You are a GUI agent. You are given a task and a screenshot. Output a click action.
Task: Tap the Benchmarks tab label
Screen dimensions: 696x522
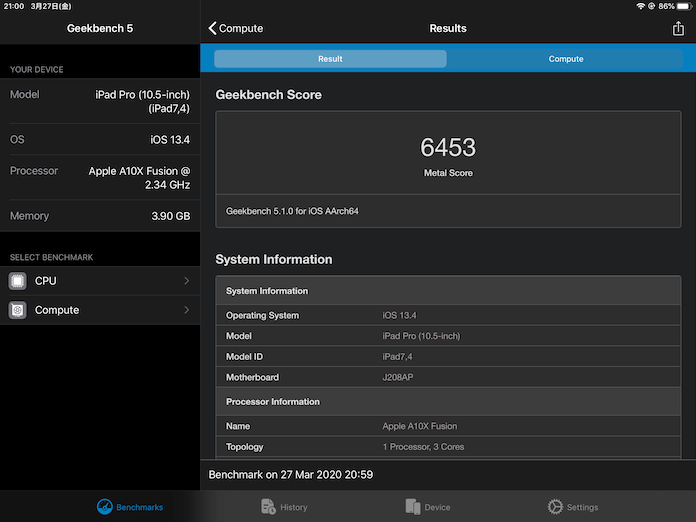pos(139,507)
